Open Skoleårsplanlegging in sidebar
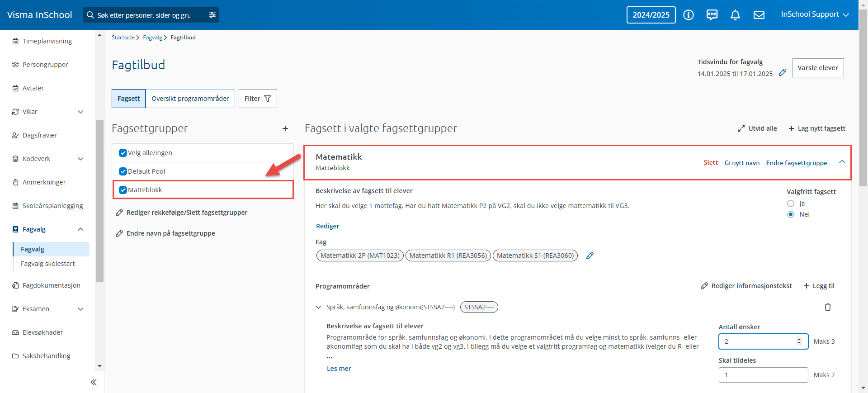Image resolution: width=868 pixels, height=393 pixels. pyautogui.click(x=52, y=206)
